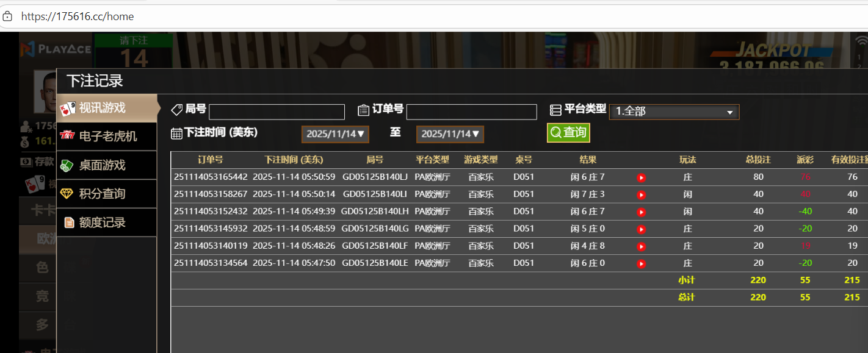Play replay icon for round GD05125B140LE
Screen dimensions: 868x353
tap(641, 263)
